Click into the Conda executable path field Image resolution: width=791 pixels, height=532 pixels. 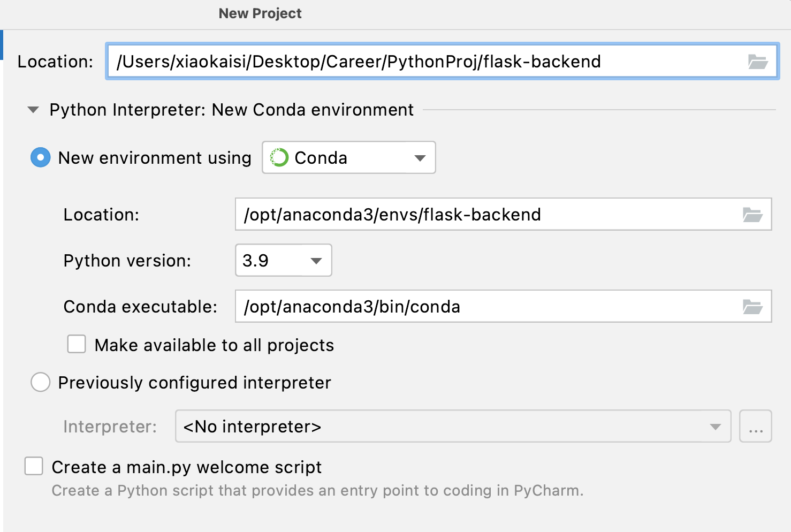[x=482, y=307]
